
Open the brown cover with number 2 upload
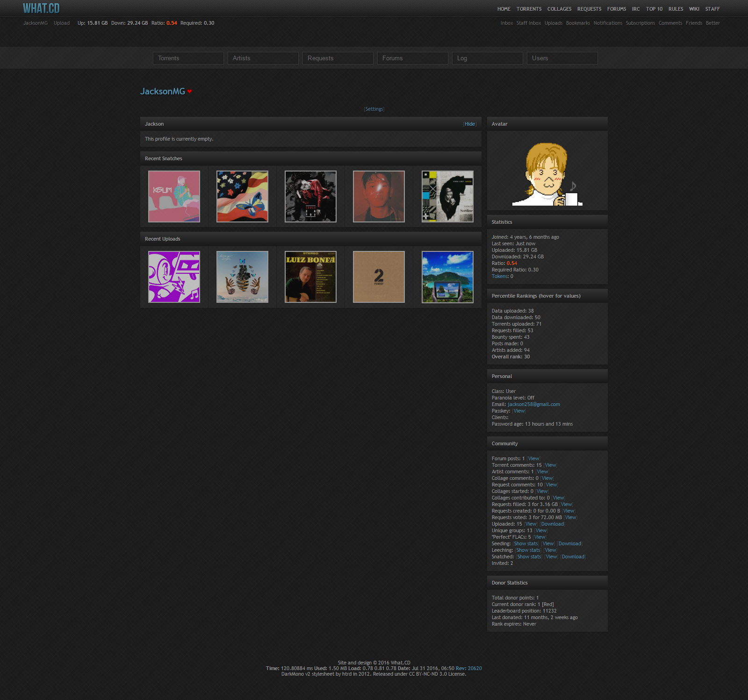(379, 277)
